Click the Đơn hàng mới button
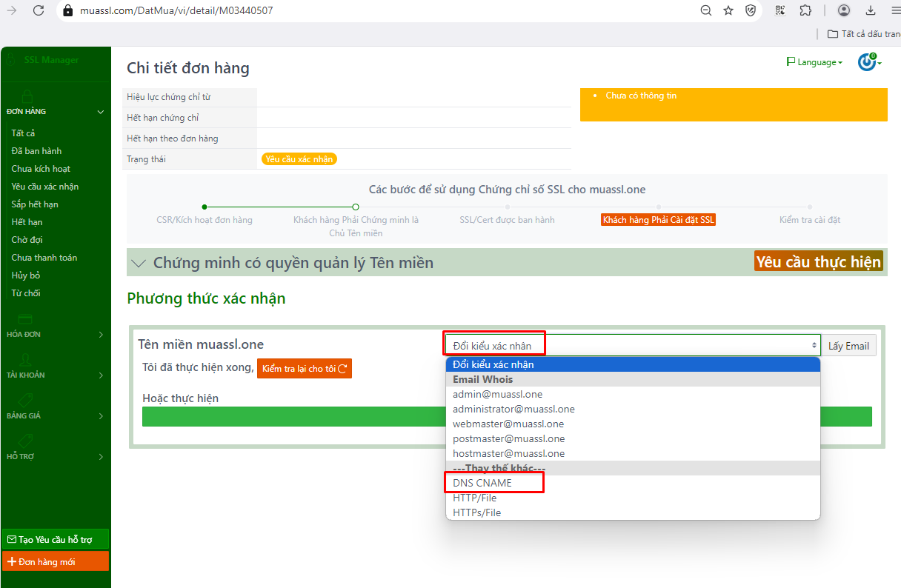 pyautogui.click(x=56, y=562)
